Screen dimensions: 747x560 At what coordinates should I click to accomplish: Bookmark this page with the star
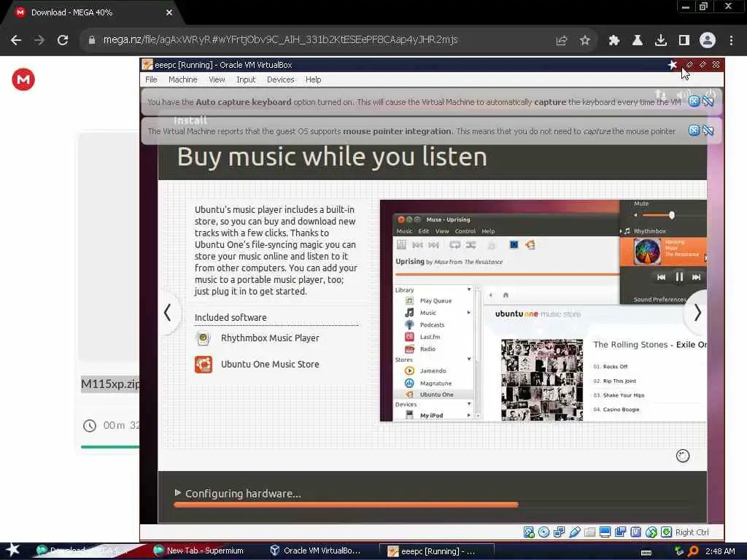585,41
